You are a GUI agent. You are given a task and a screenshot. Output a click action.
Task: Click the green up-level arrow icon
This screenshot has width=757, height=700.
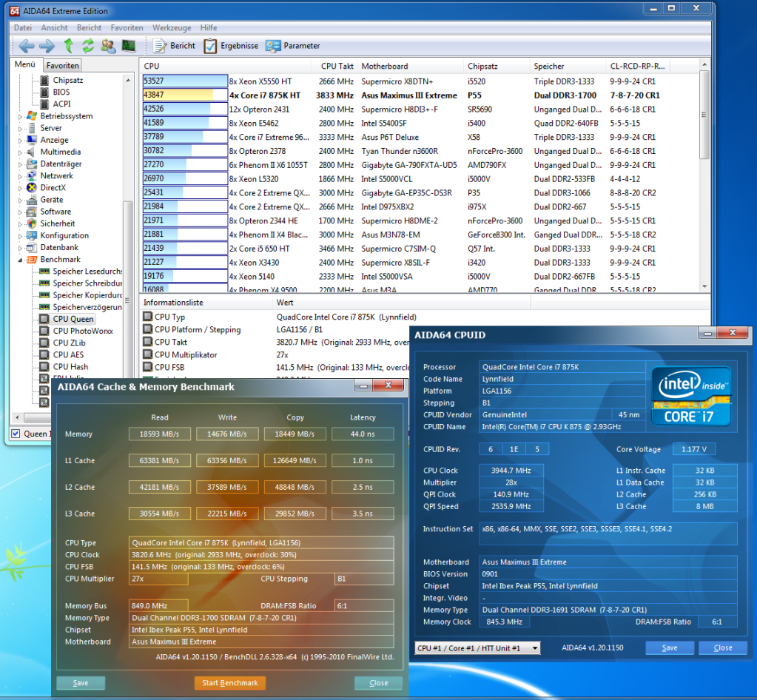click(x=68, y=46)
